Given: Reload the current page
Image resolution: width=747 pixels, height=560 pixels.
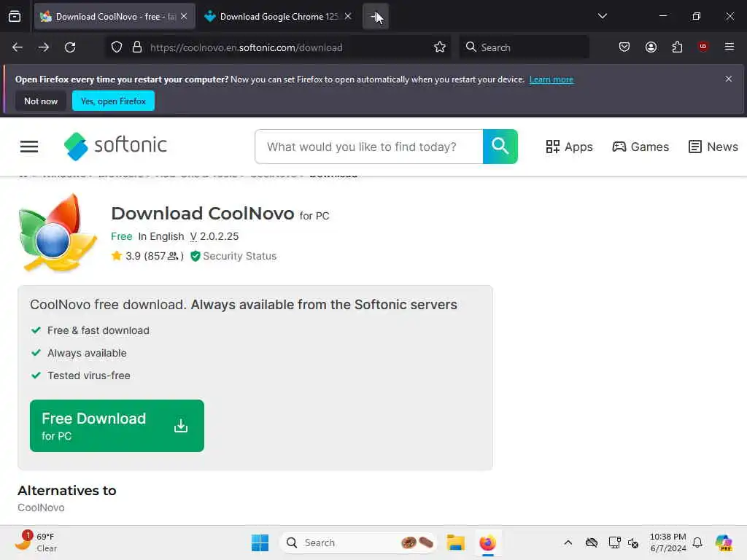Looking at the screenshot, I should [70, 47].
